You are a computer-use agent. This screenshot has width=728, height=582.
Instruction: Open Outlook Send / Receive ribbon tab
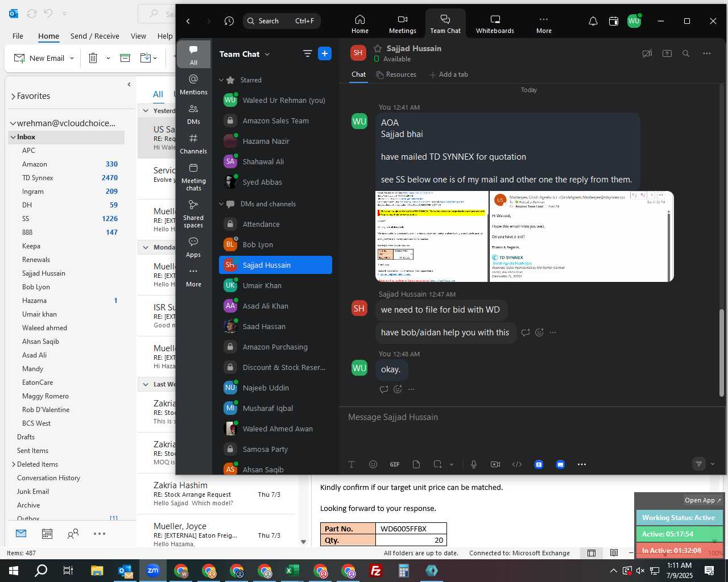95,36
